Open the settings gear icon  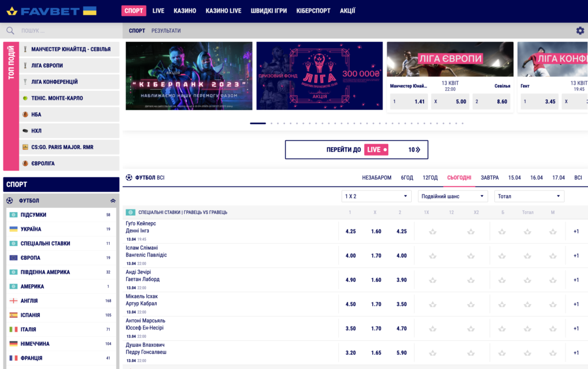click(580, 31)
